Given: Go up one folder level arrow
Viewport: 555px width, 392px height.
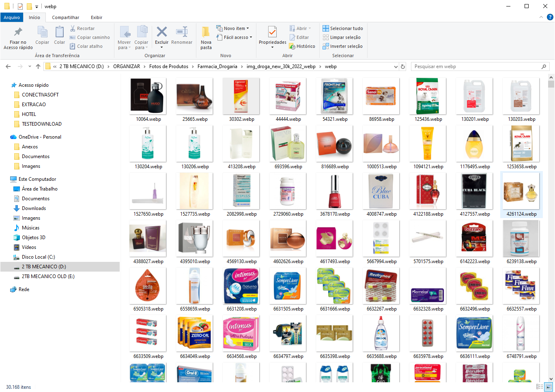Looking at the screenshot, I should pos(38,66).
